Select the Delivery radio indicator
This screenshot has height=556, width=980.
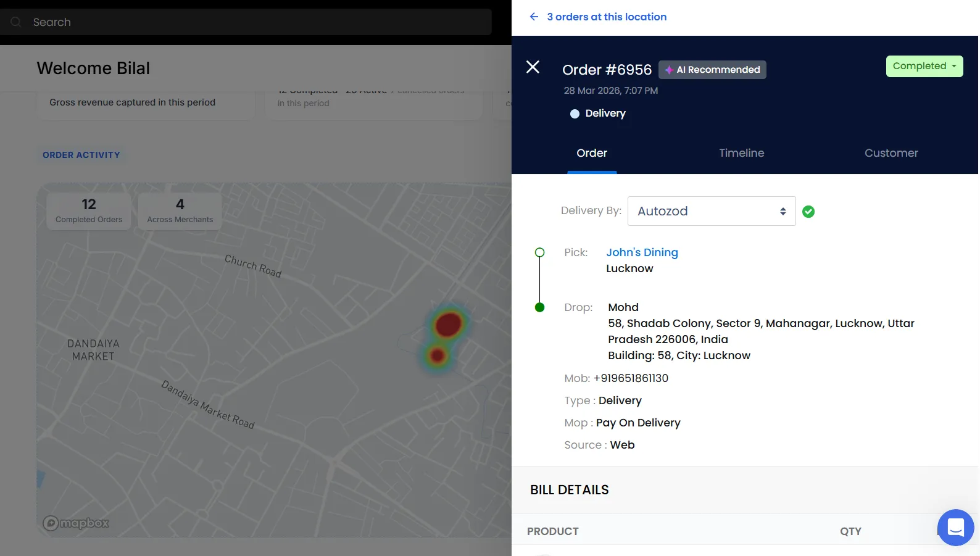coord(575,114)
